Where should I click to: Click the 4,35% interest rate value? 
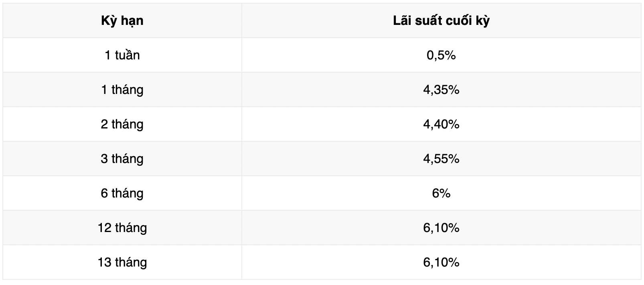[441, 90]
